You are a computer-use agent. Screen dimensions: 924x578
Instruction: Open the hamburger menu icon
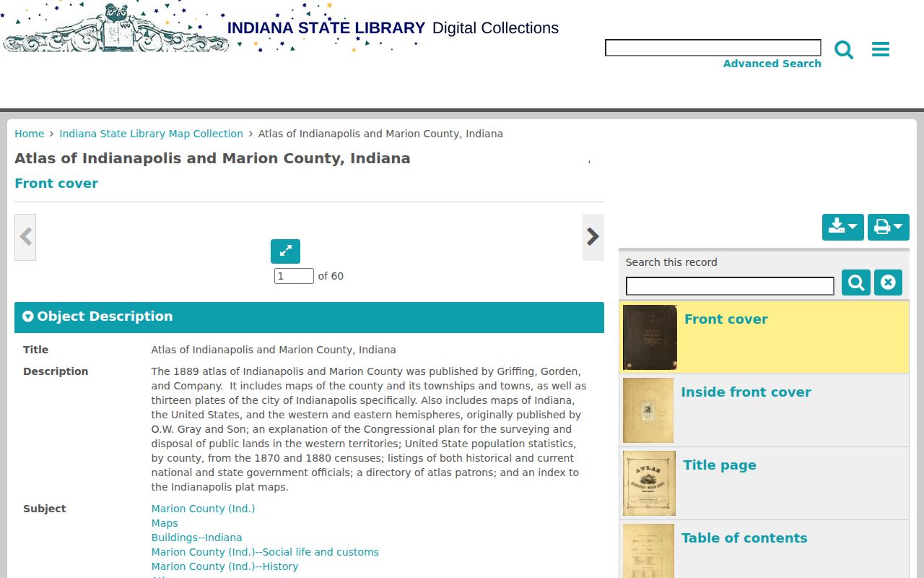pos(881,49)
